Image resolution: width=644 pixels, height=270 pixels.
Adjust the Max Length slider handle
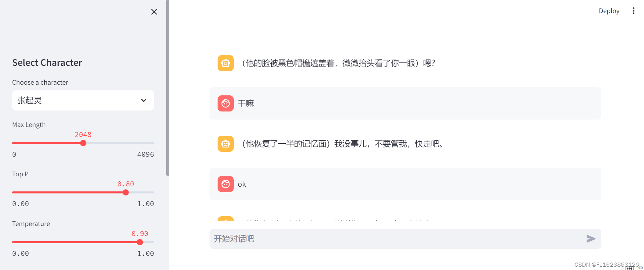pyautogui.click(x=83, y=143)
